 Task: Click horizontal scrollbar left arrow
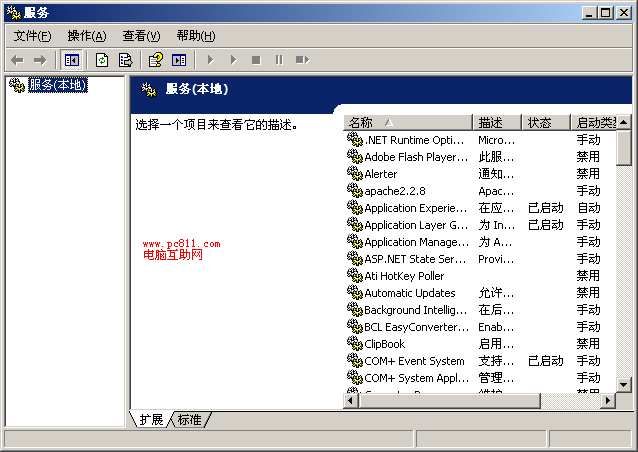[x=351, y=400]
